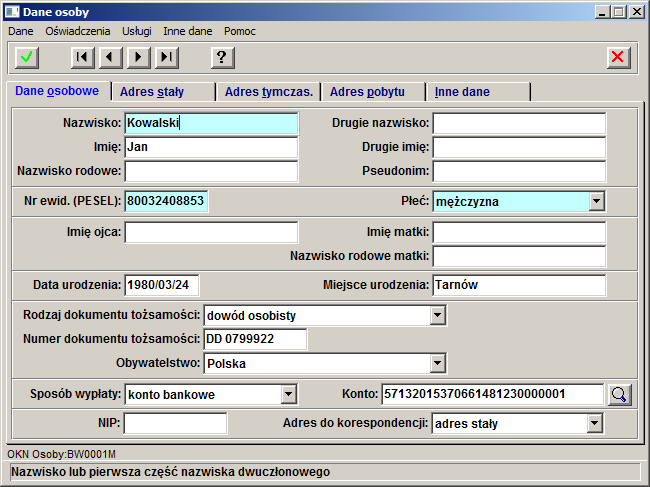Expand the Obywatelstwo dropdown
The width and height of the screenshot is (650, 487).
tap(437, 363)
